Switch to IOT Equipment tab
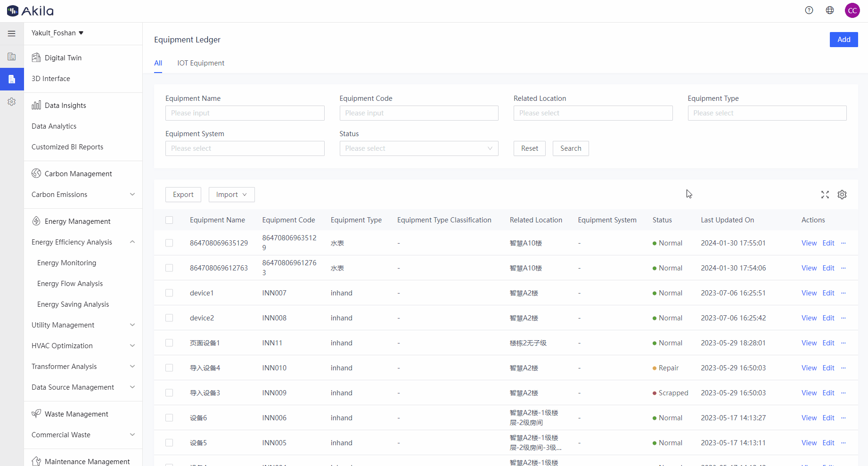The image size is (868, 466). [201, 63]
